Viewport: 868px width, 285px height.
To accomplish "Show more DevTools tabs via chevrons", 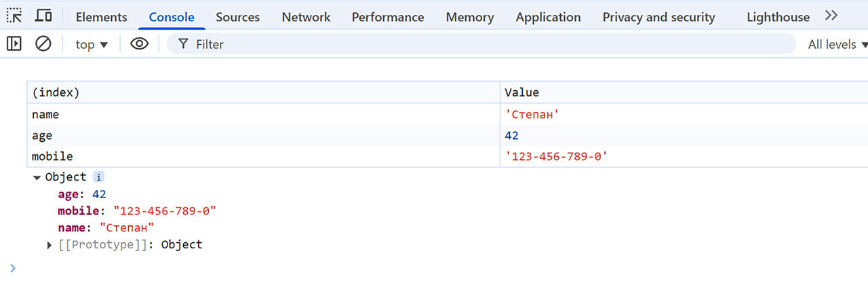I will point(831,16).
